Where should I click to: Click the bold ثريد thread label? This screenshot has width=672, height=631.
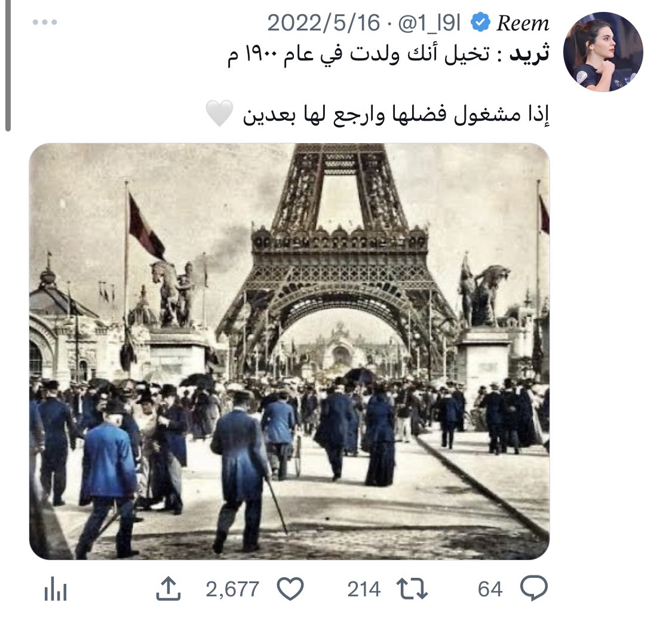coord(529,54)
